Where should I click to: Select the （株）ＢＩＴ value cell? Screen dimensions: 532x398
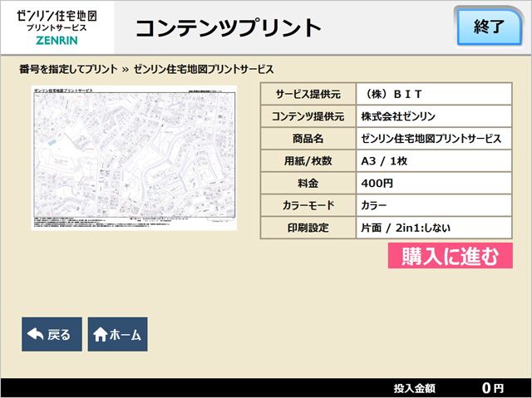coord(434,94)
